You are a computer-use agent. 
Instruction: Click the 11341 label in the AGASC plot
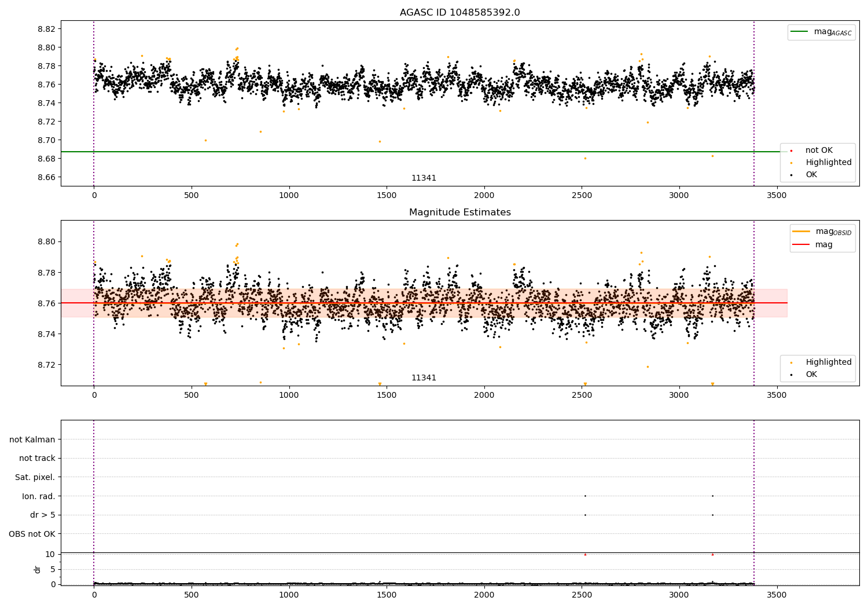[x=424, y=178]
